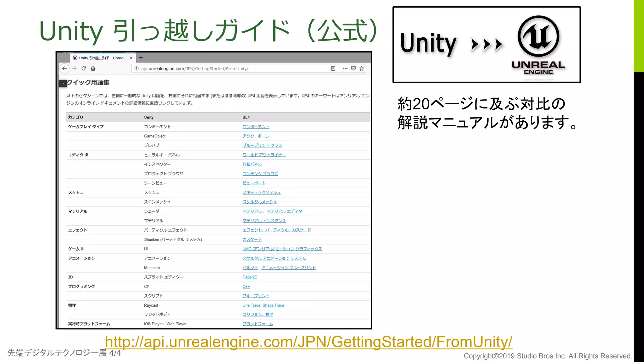The image size is (644, 362).
Task: Open the コンテンツ ブラウザ link
Action: [x=260, y=173]
